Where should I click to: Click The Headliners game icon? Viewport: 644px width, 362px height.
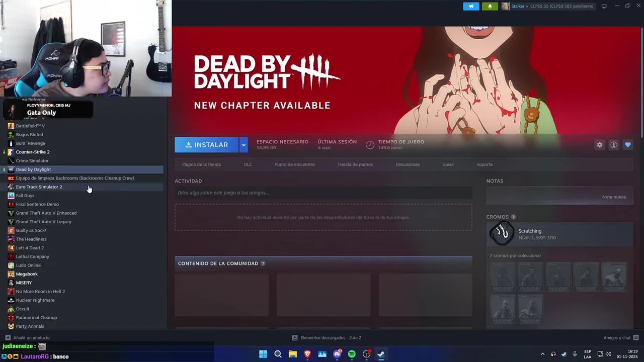[x=11, y=239]
